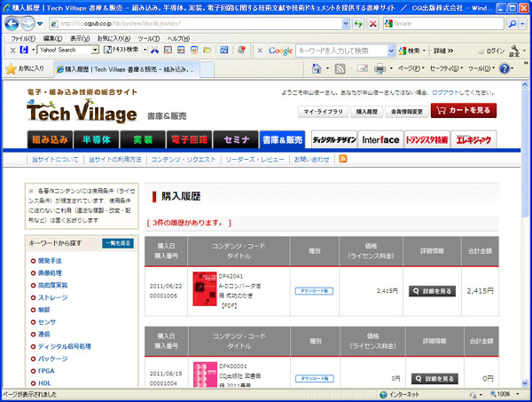Open the Google toolbar settings wrench

point(514,51)
